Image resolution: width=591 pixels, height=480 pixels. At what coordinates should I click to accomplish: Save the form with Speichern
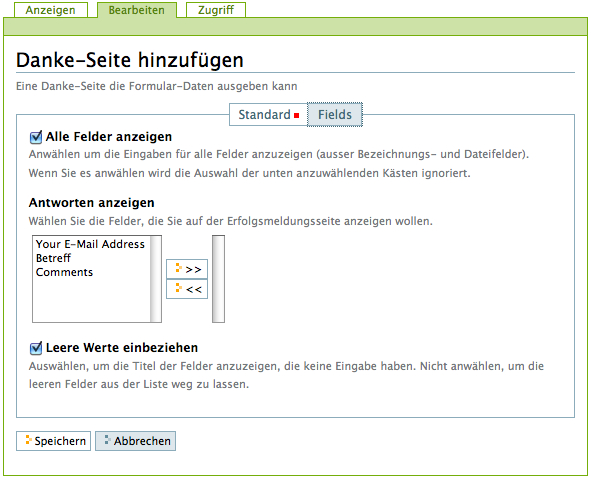(54, 441)
